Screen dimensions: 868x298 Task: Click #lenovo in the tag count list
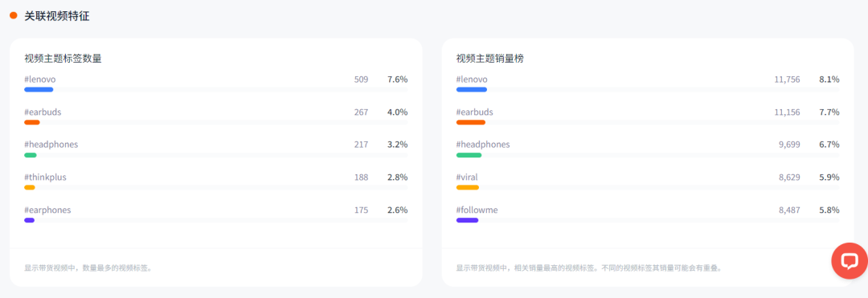pyautogui.click(x=40, y=80)
